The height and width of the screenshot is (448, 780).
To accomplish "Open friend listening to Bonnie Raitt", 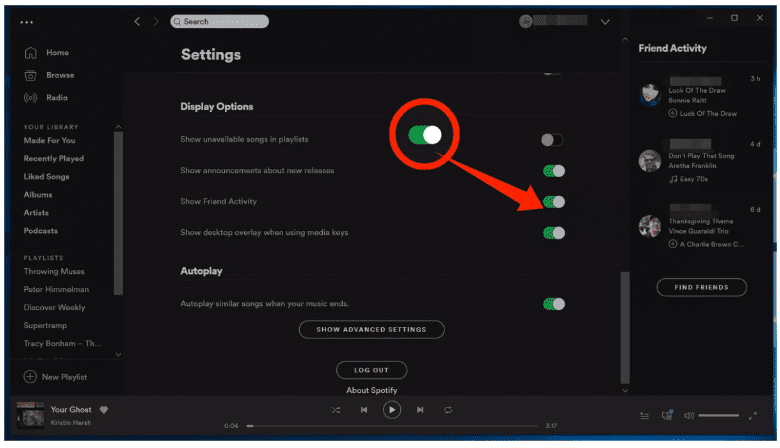I will point(650,95).
